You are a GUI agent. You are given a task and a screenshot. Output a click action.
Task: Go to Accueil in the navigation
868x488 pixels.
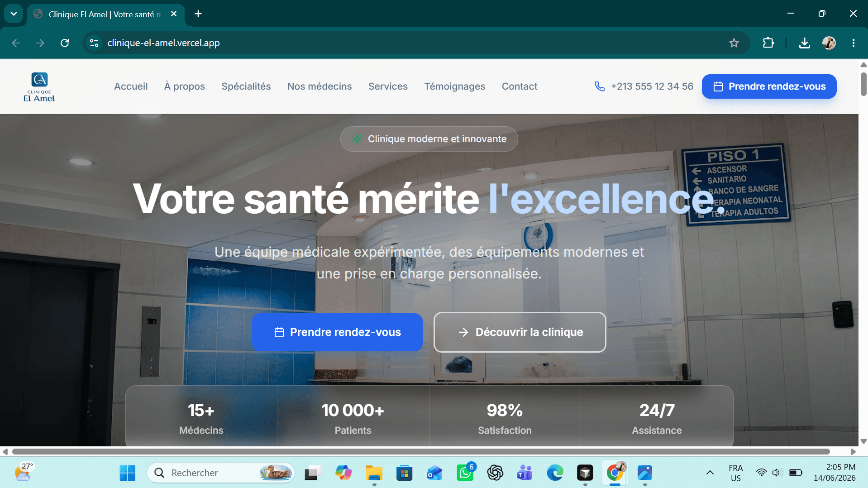[x=131, y=86]
